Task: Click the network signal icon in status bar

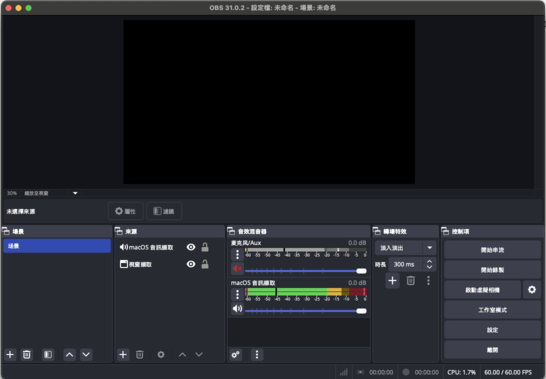Action: 344,372
